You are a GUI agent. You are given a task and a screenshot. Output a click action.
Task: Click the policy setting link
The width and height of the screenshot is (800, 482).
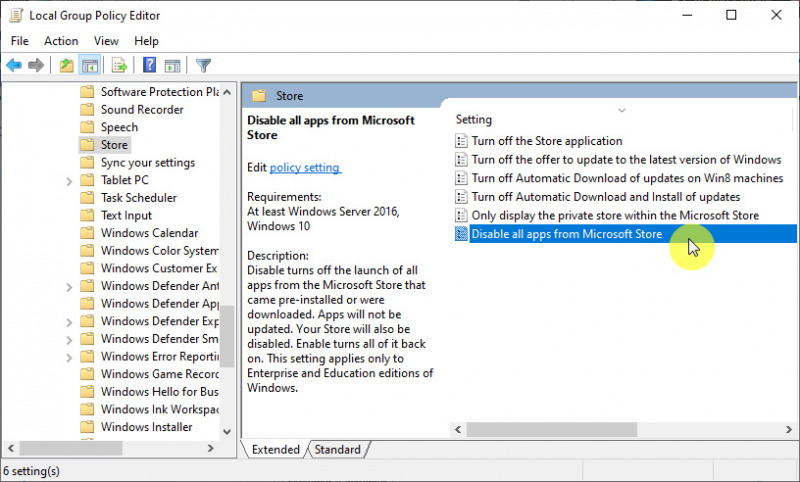[305, 167]
